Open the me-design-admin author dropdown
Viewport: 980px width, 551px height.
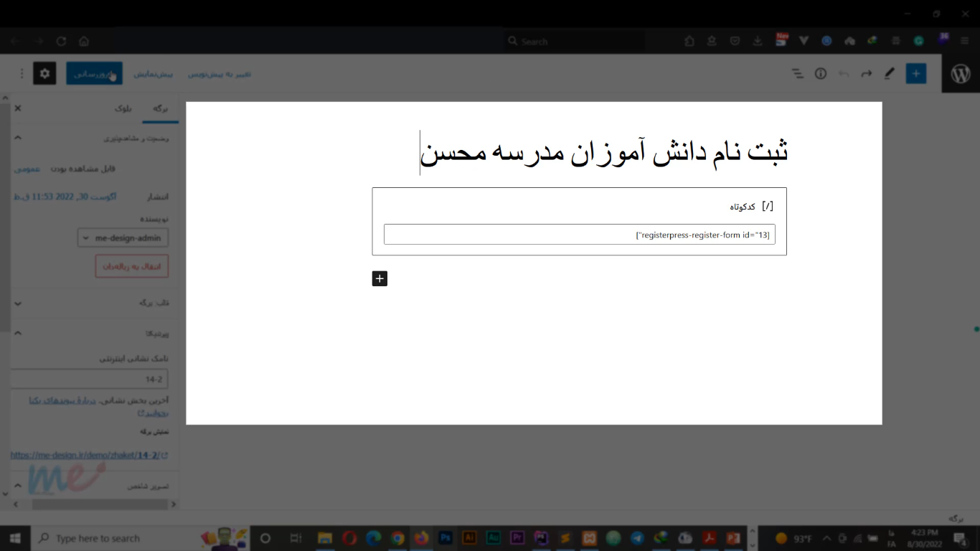click(x=123, y=237)
